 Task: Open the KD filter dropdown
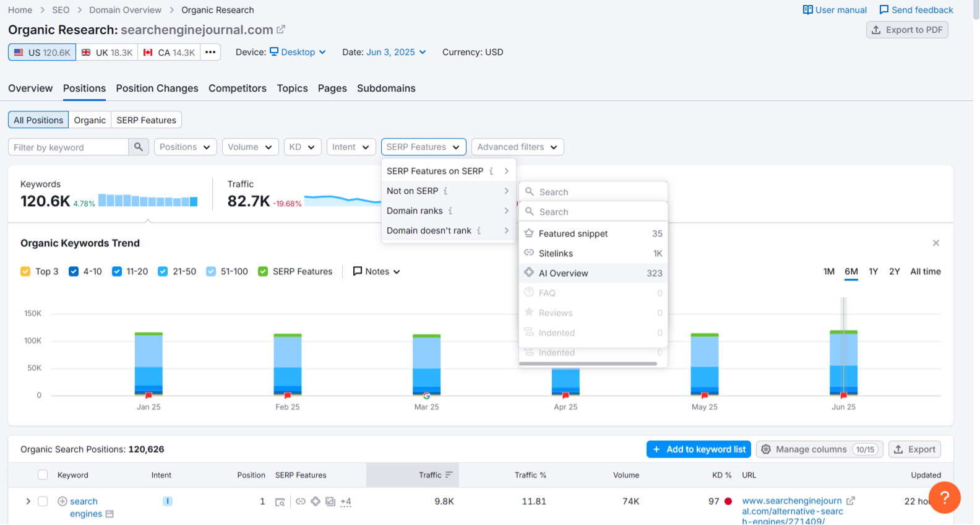tap(303, 147)
